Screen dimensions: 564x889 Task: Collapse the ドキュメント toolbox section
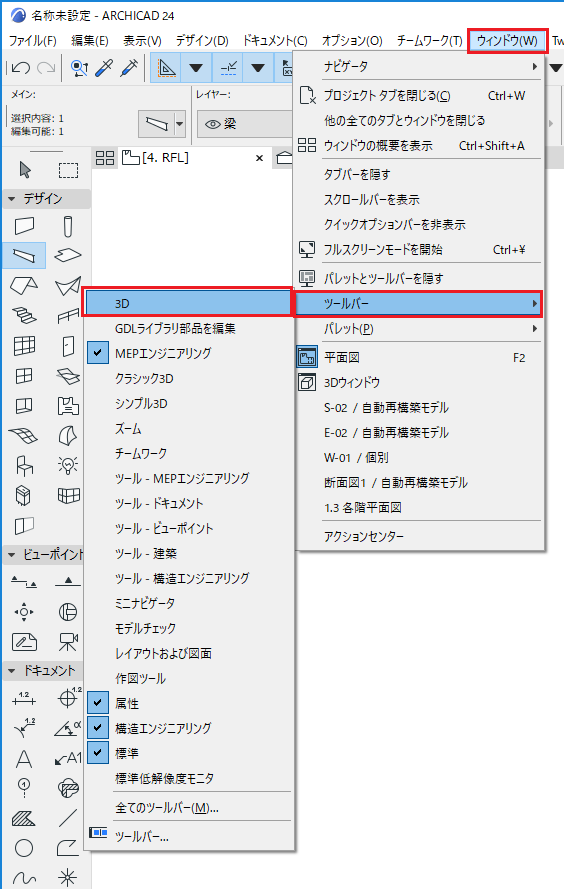(x=11, y=671)
